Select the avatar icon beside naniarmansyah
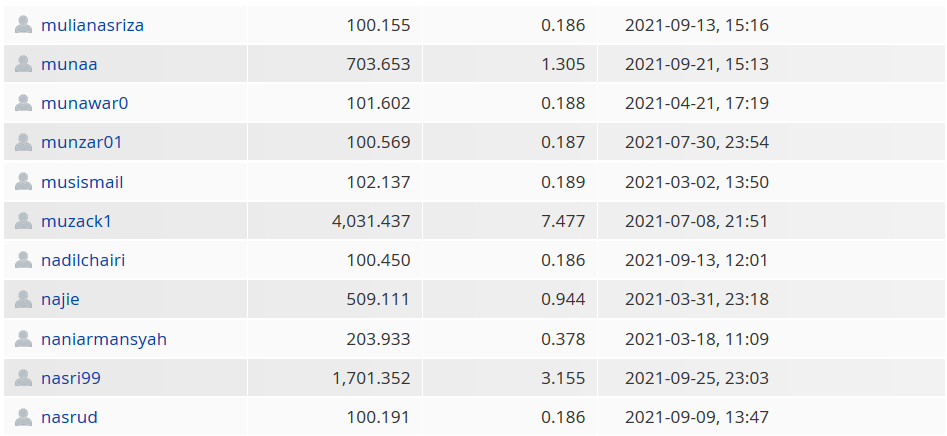The image size is (947, 436). (24, 339)
